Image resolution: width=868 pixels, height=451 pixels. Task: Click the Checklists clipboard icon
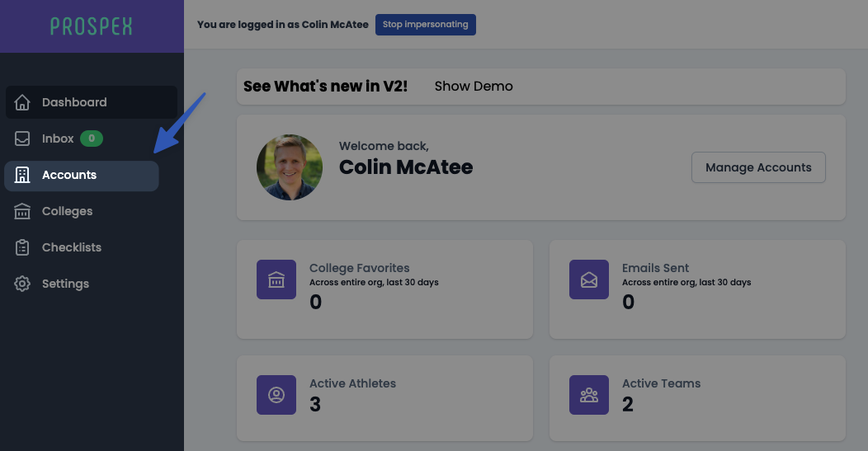(x=22, y=247)
